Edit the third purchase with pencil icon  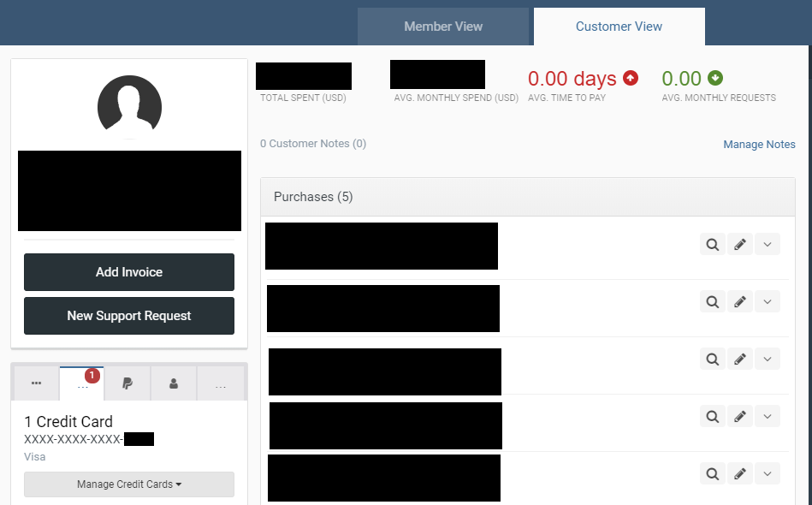pos(740,359)
